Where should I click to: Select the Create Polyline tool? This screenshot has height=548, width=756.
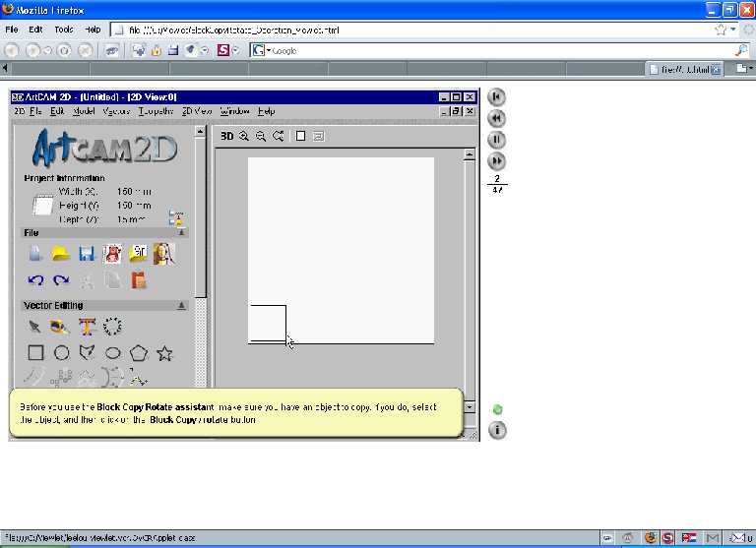(x=87, y=353)
